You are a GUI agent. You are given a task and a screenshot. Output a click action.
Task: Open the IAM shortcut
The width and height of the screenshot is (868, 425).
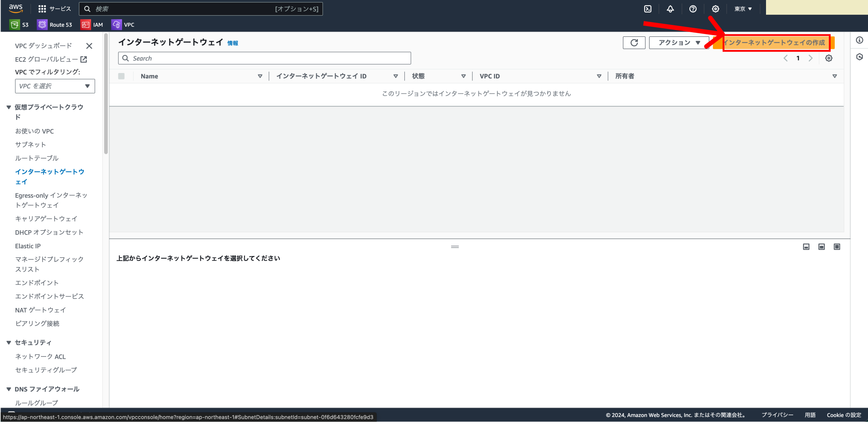pyautogui.click(x=92, y=24)
